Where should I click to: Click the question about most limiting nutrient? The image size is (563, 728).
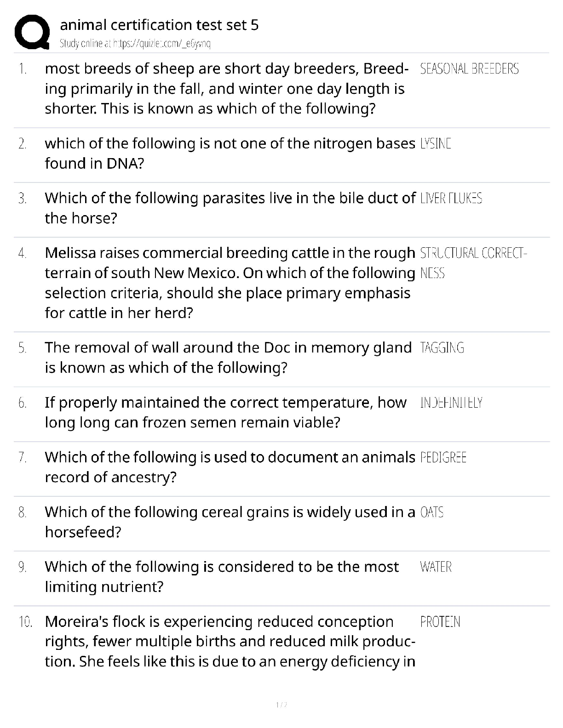tap(221, 576)
